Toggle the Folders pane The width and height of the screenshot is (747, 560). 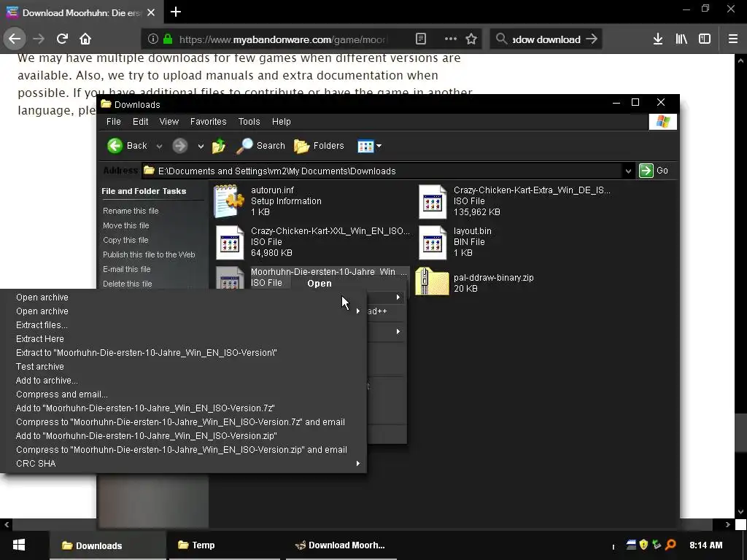tap(319, 146)
